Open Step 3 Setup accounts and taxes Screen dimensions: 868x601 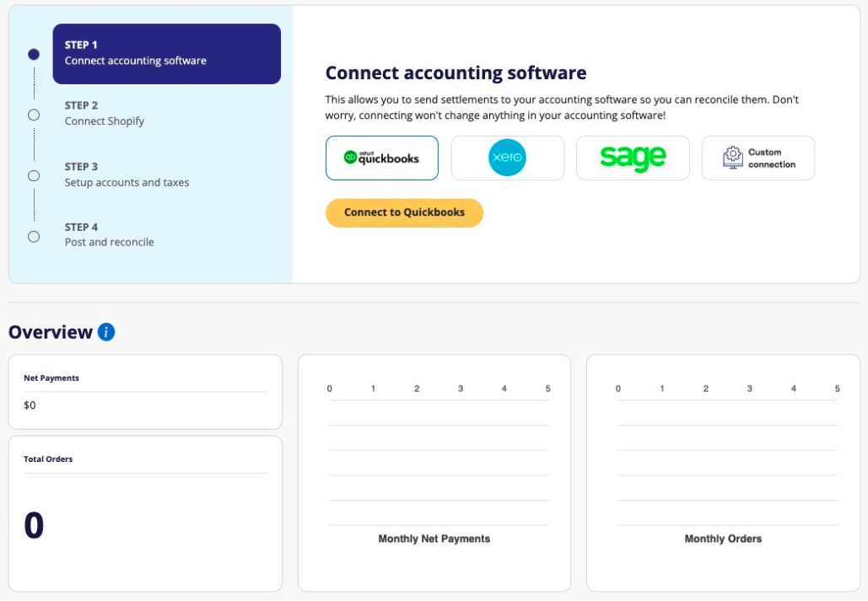[x=127, y=174]
